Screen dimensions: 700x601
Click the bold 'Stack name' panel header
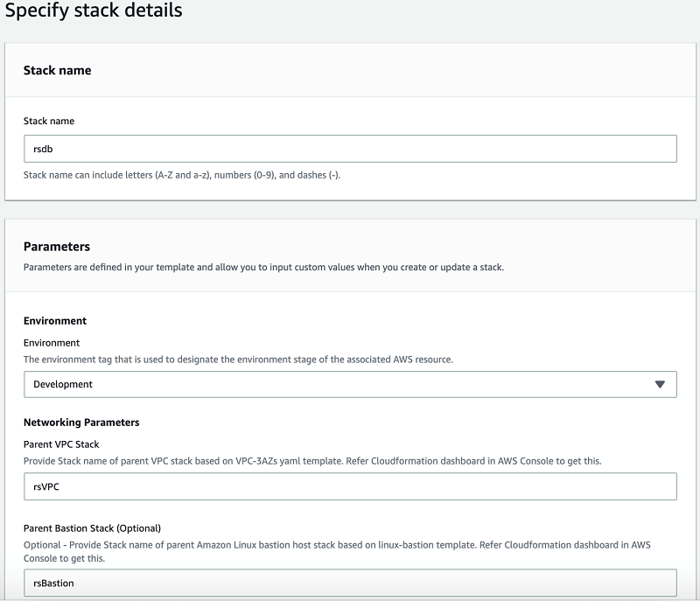(57, 70)
